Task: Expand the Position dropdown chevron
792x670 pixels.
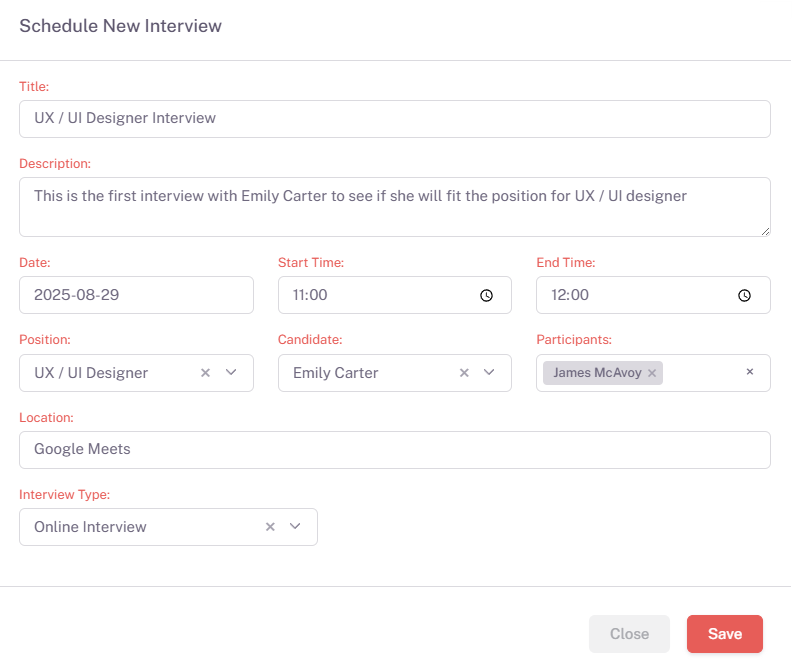Action: click(x=231, y=372)
